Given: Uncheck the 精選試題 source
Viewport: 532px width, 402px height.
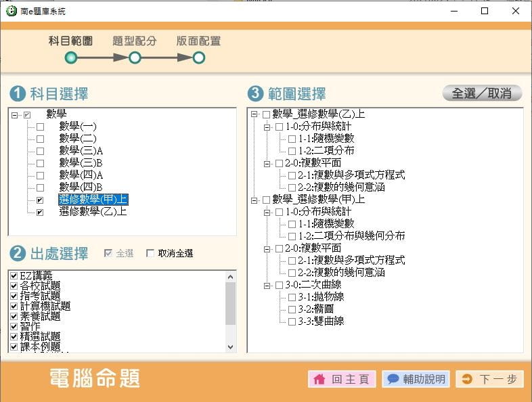Looking at the screenshot, I should tap(14, 336).
